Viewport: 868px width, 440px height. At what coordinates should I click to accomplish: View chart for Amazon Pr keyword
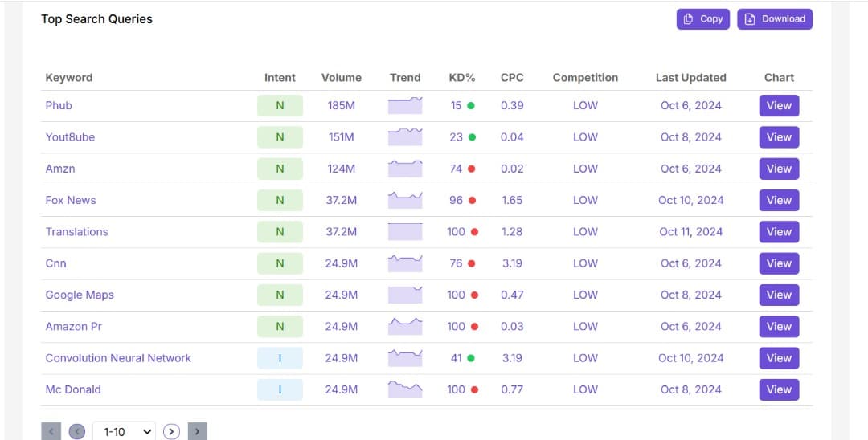coord(779,327)
